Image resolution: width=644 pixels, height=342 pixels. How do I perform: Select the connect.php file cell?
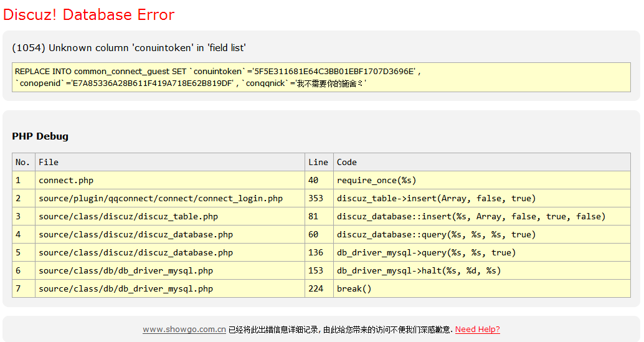[170, 180]
